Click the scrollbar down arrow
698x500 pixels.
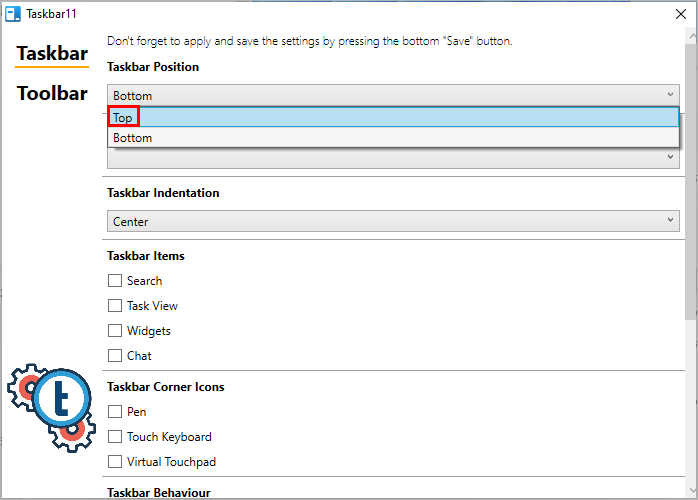click(692, 490)
